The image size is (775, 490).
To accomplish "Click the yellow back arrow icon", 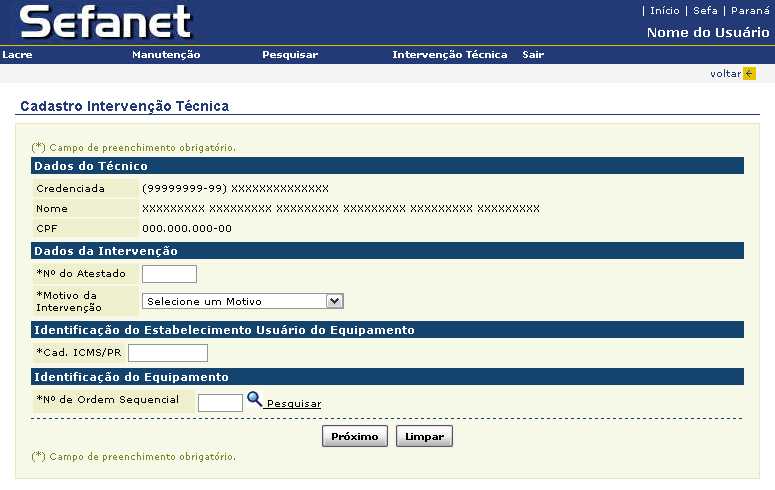I will [x=750, y=73].
